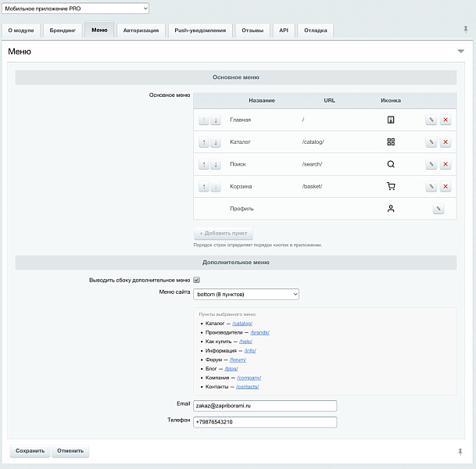
Task: Switch to the Брендинг tab
Action: pyautogui.click(x=63, y=30)
